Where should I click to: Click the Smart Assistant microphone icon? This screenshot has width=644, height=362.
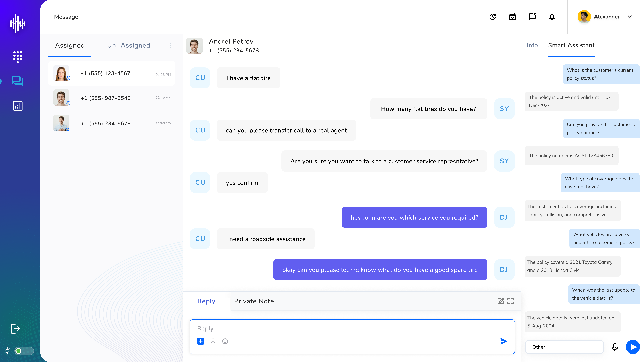pyautogui.click(x=615, y=347)
